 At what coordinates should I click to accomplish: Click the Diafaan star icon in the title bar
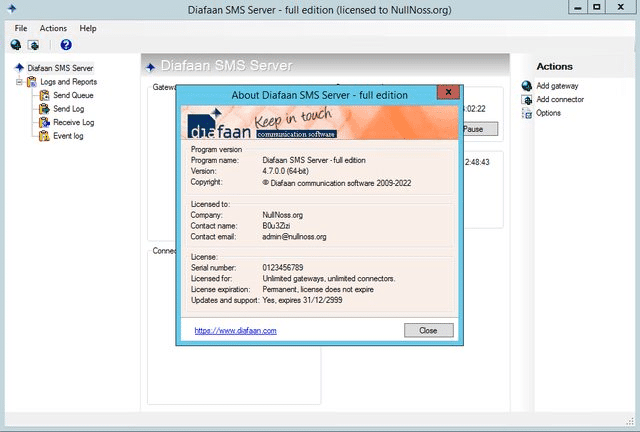click(x=12, y=8)
